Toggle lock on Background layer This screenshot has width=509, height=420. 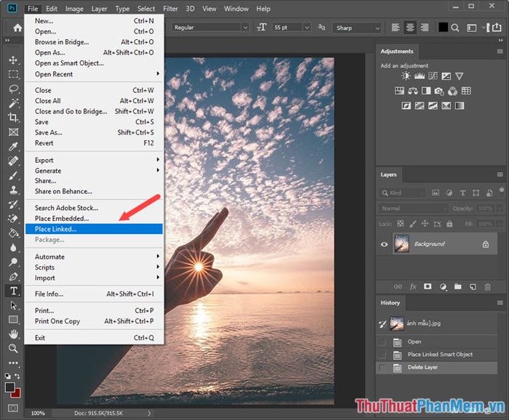click(486, 244)
